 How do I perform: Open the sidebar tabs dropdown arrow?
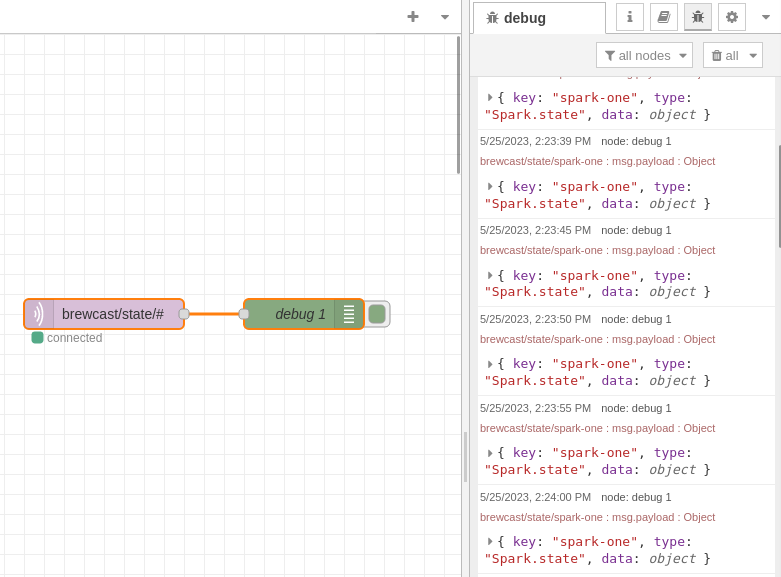[766, 17]
